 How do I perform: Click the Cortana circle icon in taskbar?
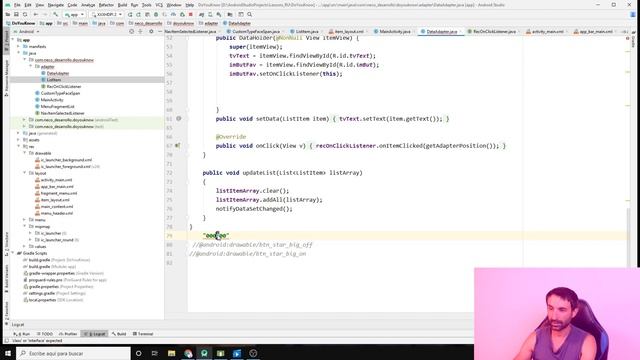pos(138,353)
